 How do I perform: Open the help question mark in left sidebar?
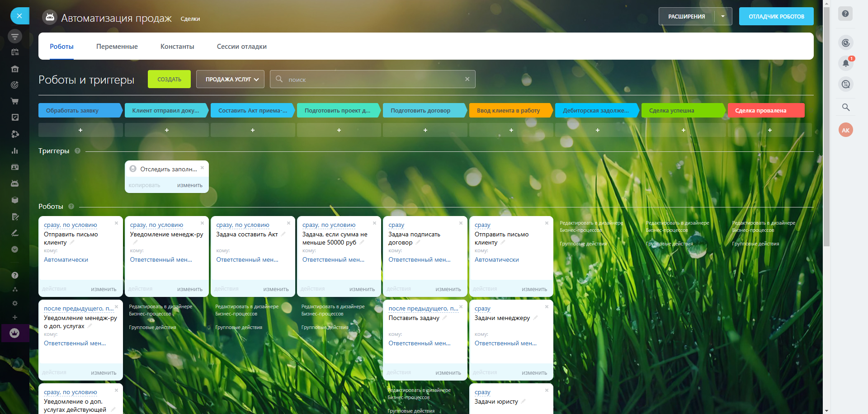(15, 275)
